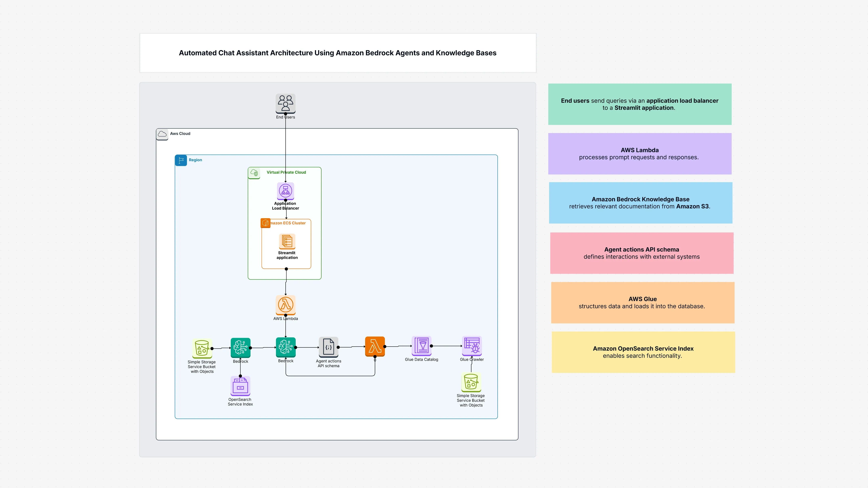868x488 pixels.
Task: Click the End Users icon
Action: pyautogui.click(x=285, y=103)
